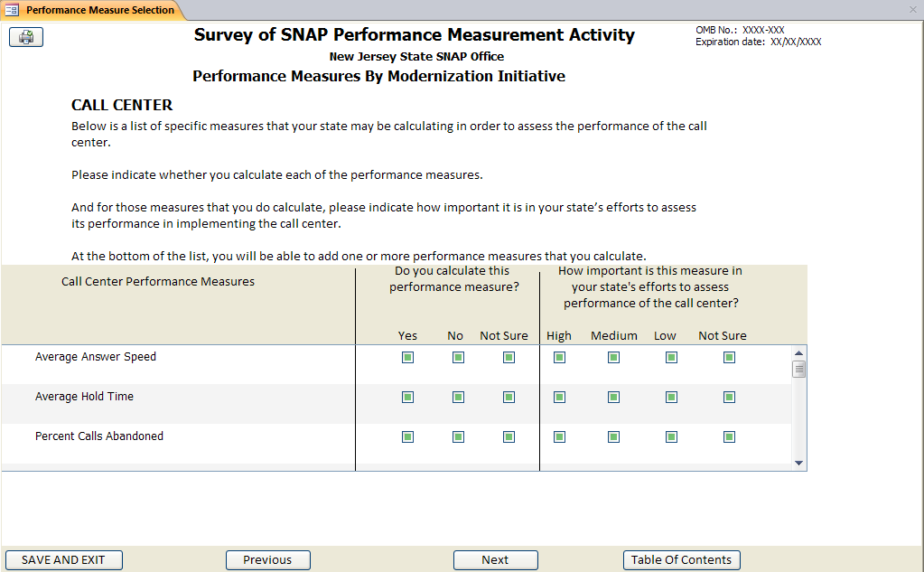The width and height of the screenshot is (924, 572).
Task: Check No for Average Hold Time
Action: click(458, 397)
